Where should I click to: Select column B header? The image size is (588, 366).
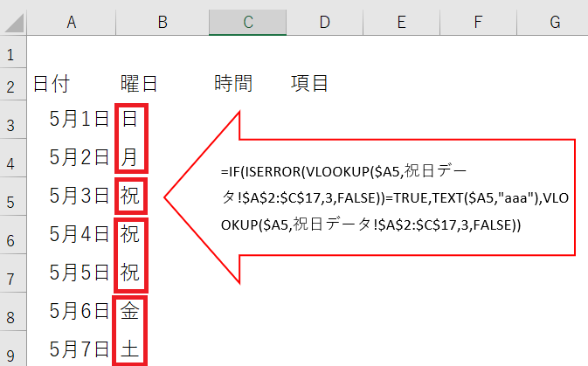click(163, 22)
